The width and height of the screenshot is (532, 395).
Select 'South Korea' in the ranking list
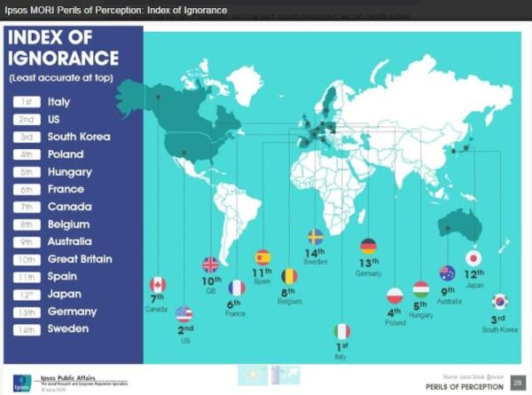click(78, 137)
